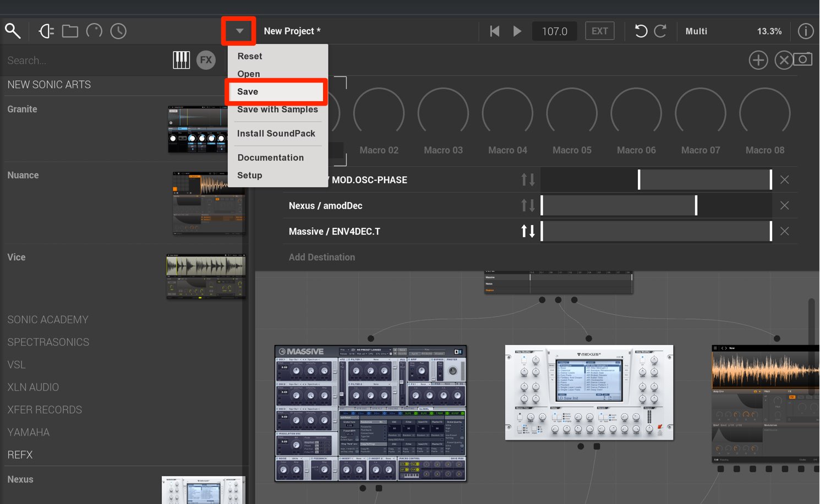Open the main menu dropdown arrow
Viewport: 820px width, 504px height.
[239, 31]
